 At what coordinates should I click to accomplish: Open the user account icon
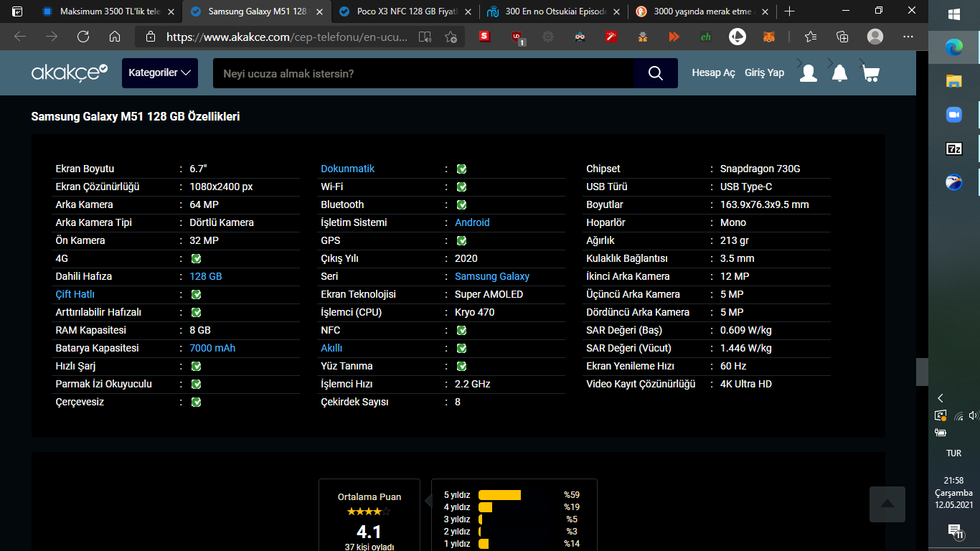click(x=809, y=73)
